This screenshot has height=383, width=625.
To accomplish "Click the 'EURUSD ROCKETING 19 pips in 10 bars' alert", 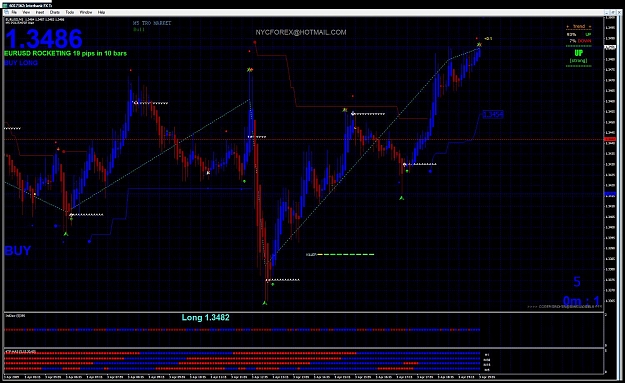I will pos(65,53).
